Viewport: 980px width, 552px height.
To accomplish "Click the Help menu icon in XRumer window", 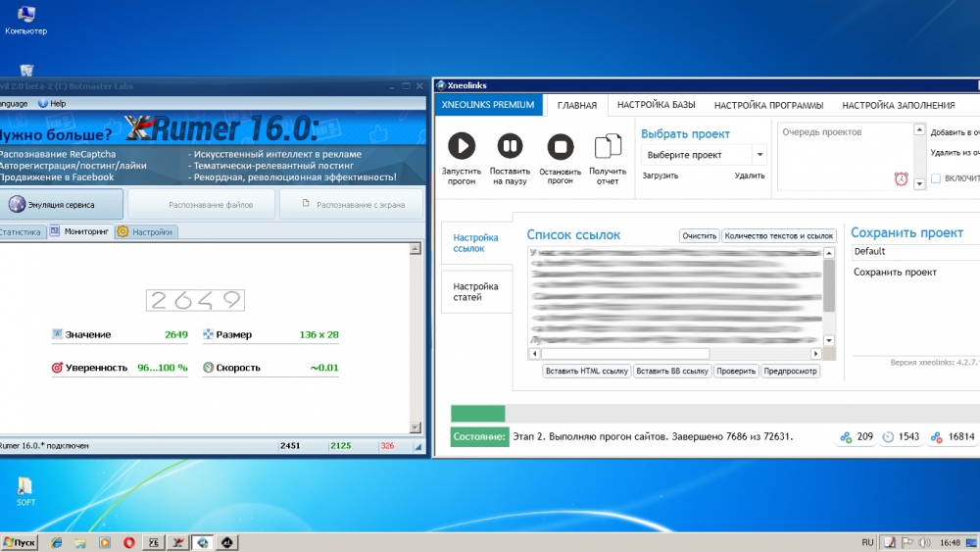I will [x=42, y=104].
